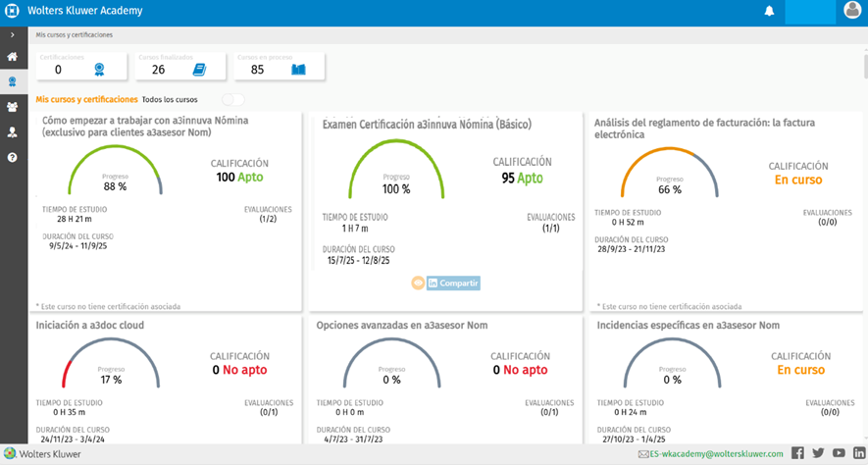Click 0 No apto on Opciones avanzadas card

tap(521, 370)
